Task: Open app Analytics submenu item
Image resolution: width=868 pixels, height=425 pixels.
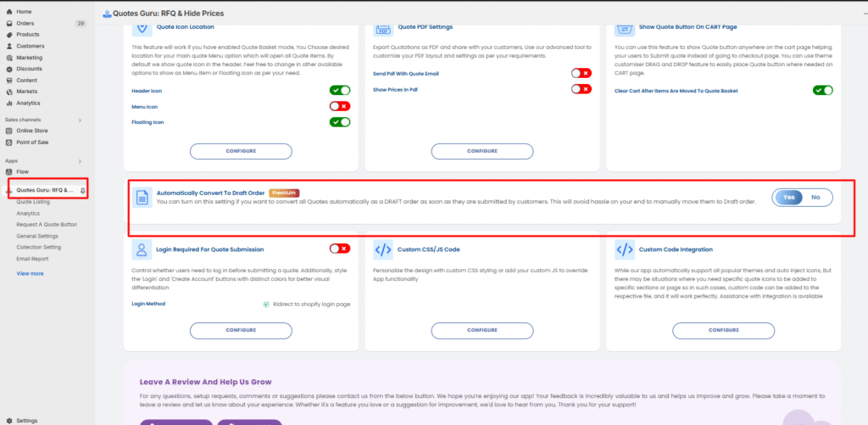Action: tap(28, 213)
